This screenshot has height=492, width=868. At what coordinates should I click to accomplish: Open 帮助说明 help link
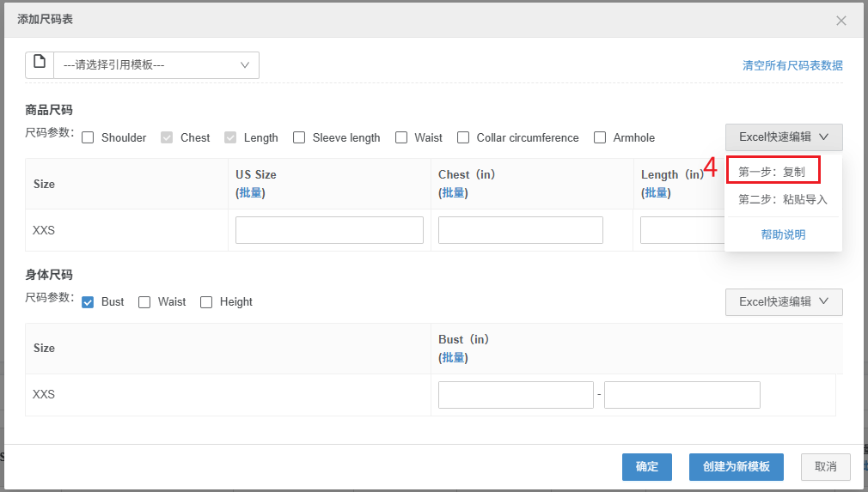pyautogui.click(x=783, y=234)
